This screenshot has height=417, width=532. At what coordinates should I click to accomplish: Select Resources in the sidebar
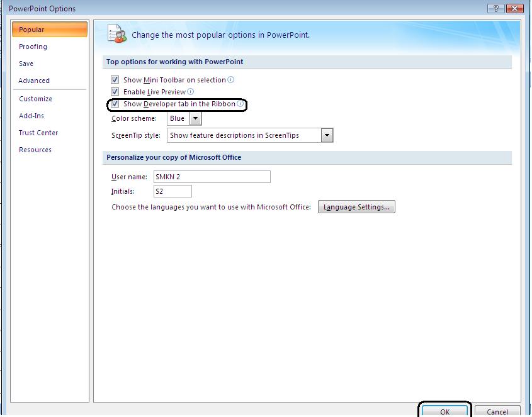(35, 150)
